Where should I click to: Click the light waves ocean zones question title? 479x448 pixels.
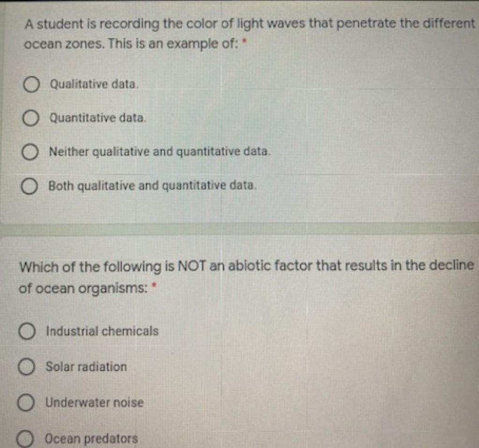[250, 34]
